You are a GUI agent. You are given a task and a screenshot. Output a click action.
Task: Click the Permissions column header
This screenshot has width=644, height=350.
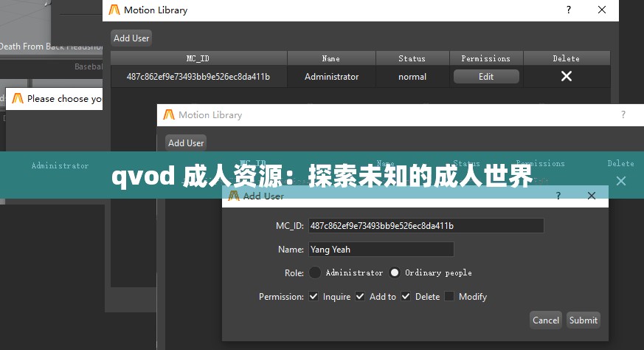click(x=485, y=58)
